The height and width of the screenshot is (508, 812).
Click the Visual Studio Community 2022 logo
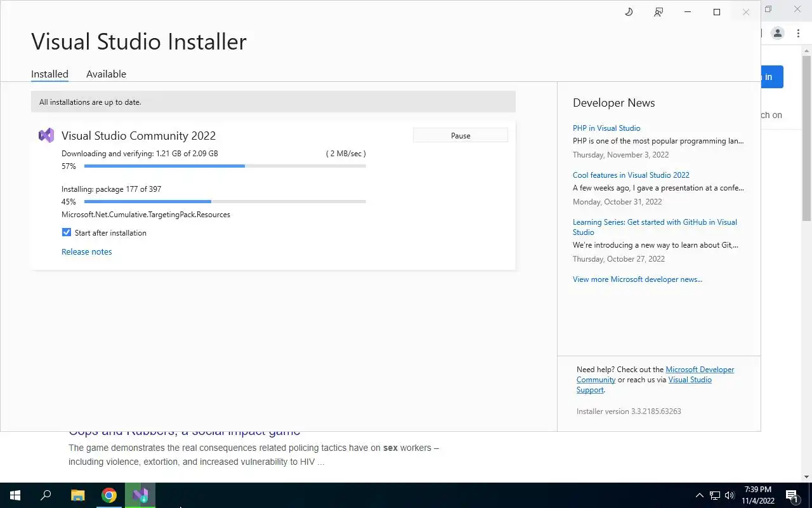46,135
